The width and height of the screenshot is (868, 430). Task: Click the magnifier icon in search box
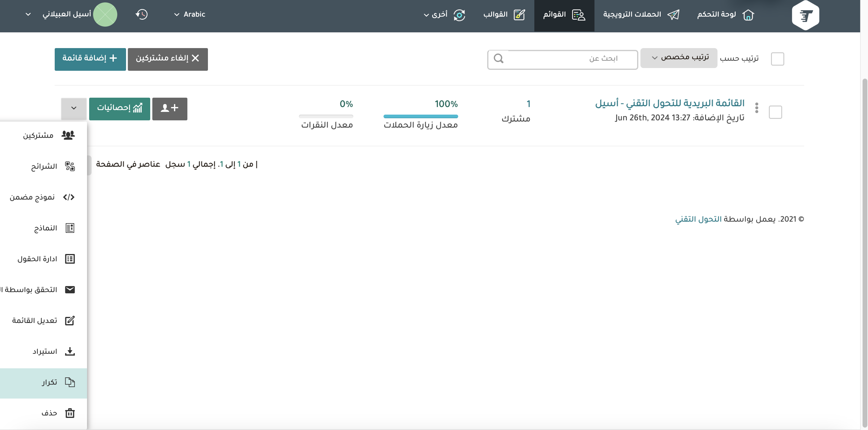[498, 59]
